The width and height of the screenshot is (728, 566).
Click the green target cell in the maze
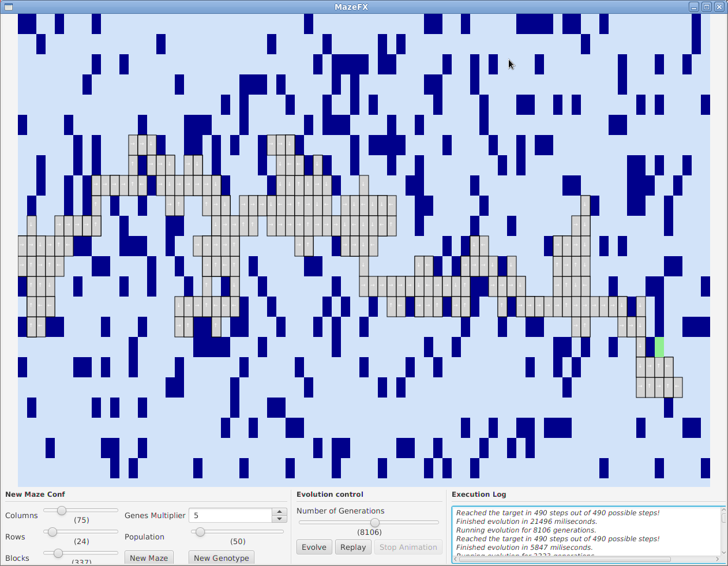coord(659,347)
